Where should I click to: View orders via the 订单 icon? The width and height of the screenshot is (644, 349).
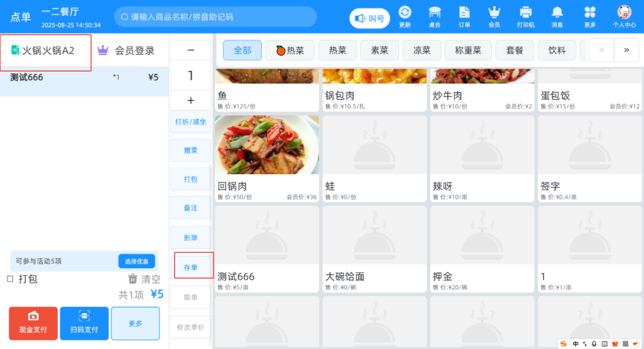[465, 14]
